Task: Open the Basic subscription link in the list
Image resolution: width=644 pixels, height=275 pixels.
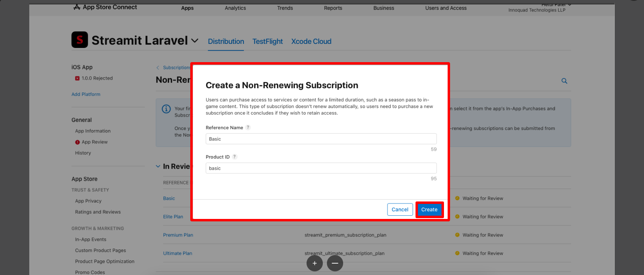Action: pyautogui.click(x=169, y=199)
